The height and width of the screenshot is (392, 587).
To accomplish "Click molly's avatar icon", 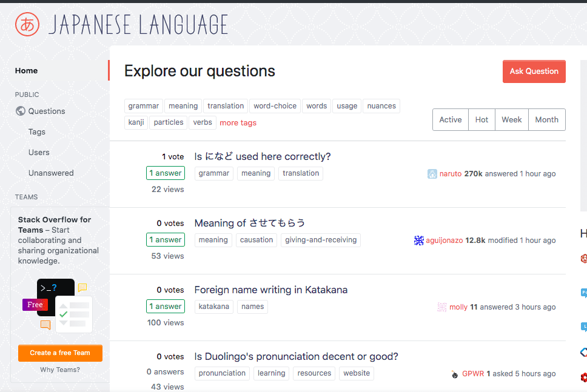I will [x=441, y=307].
